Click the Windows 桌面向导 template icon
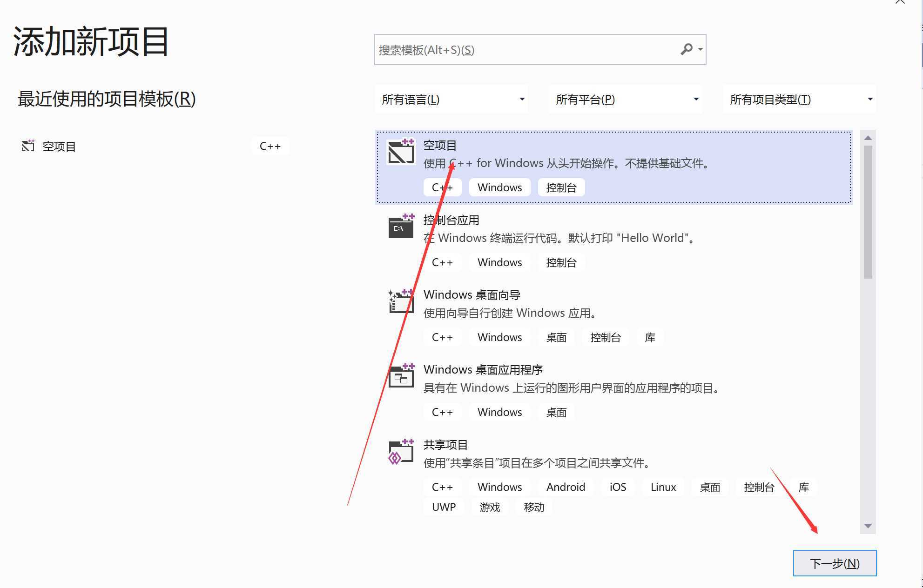 (401, 302)
